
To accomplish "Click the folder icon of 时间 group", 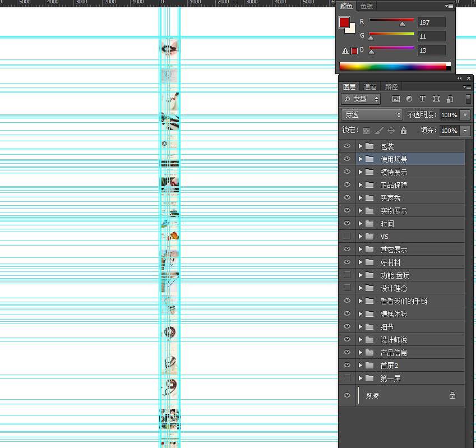I will (x=369, y=224).
